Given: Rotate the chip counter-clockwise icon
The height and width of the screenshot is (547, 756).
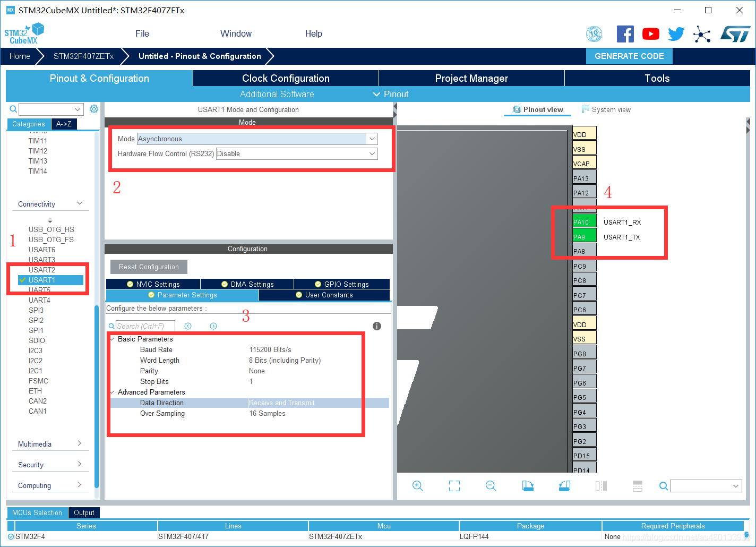Looking at the screenshot, I should point(564,486).
